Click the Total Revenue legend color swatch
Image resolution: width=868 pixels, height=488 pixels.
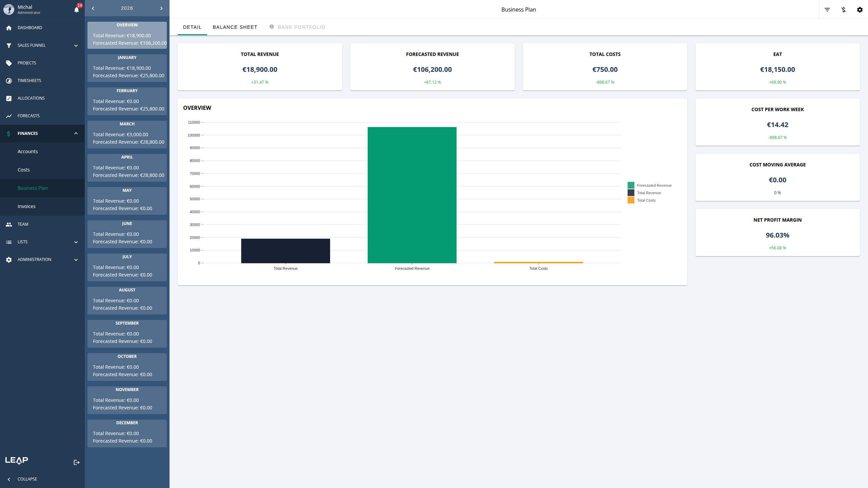click(631, 193)
